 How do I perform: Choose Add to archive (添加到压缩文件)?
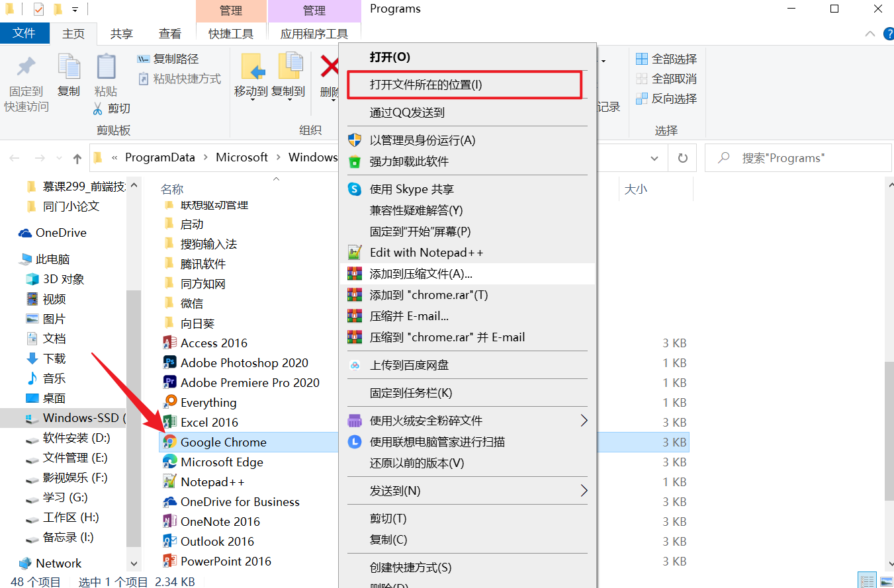coord(468,274)
